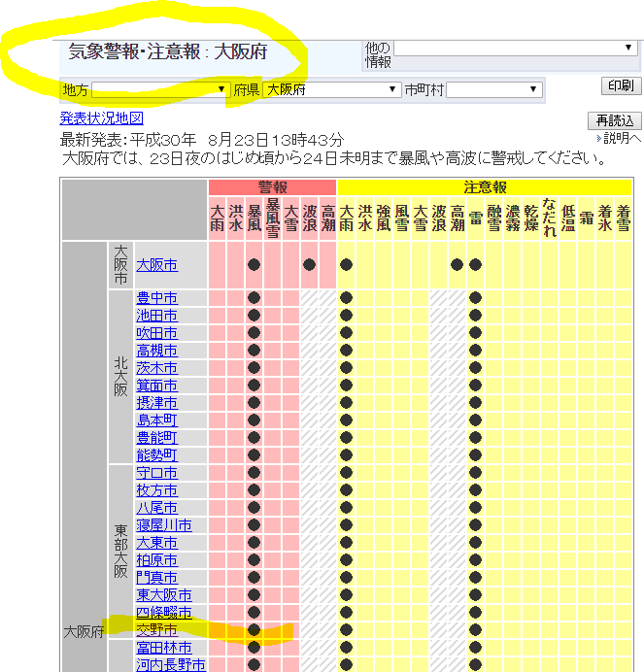
Task: Open the 枚方市 link
Action: click(x=156, y=490)
